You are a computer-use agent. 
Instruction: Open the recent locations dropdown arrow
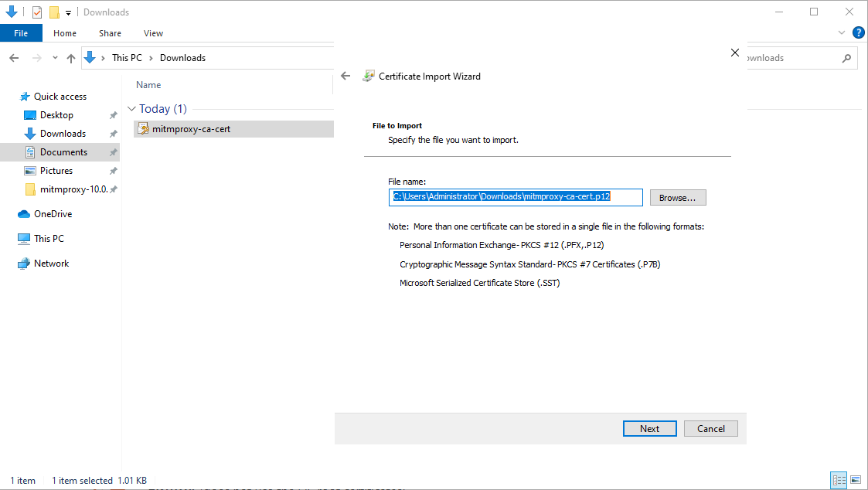click(55, 58)
